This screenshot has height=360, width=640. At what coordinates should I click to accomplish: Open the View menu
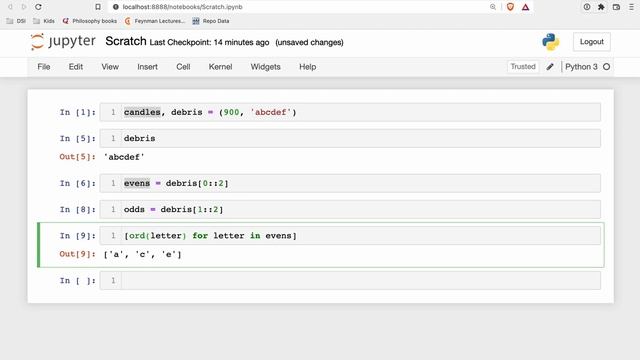[x=110, y=67]
